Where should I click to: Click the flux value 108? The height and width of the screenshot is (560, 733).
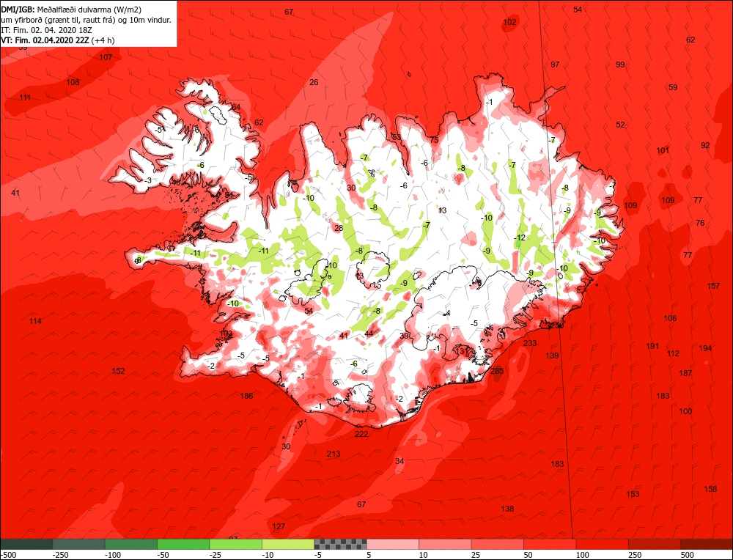73,82
